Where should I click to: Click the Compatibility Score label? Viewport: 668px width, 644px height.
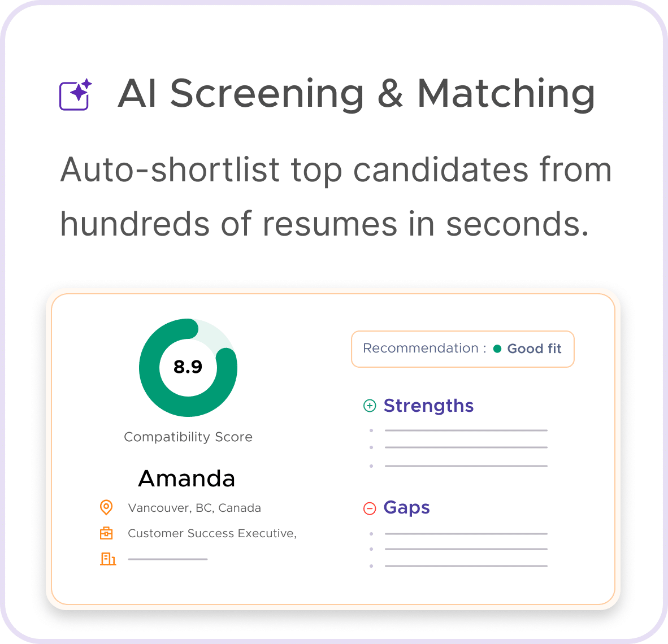coord(188,437)
